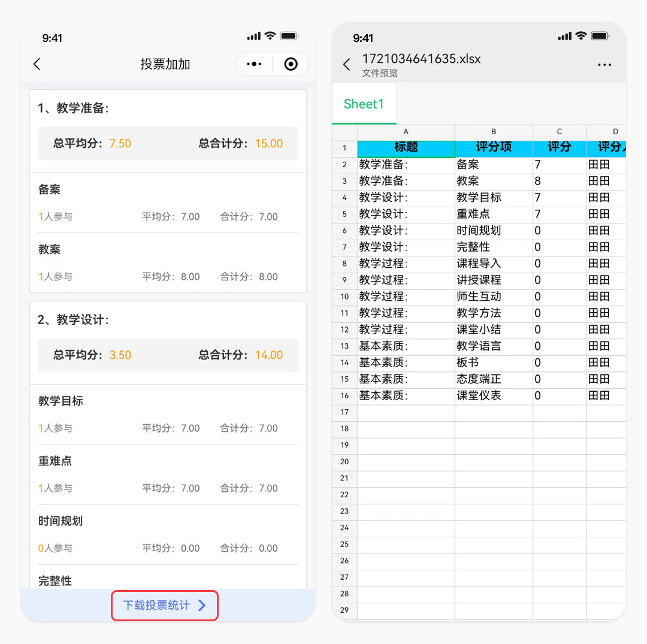Select column A header
Screen dimensions: 647x644
[406, 132]
